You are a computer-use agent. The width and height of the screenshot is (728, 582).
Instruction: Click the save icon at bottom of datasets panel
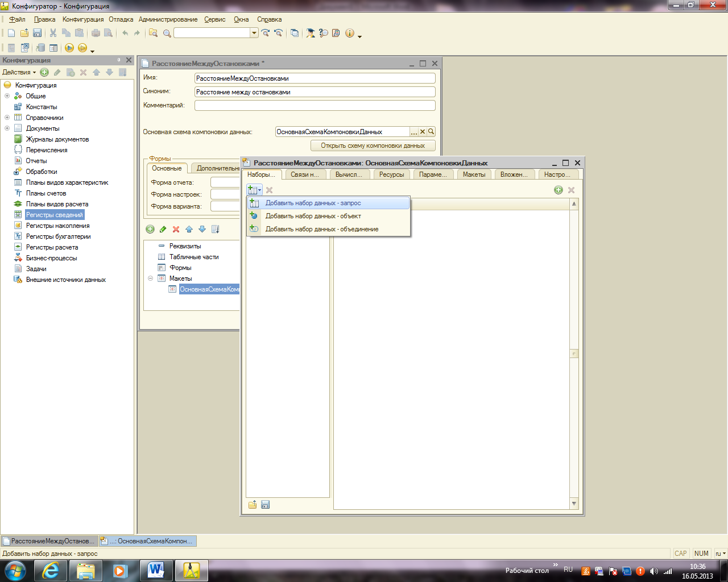click(265, 505)
